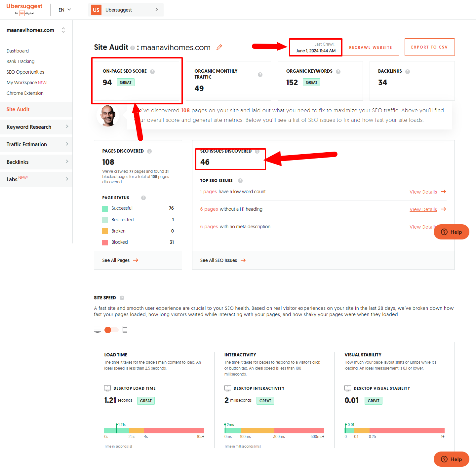Show Pages Discovered info tooltip
The image size is (476, 472).
pyautogui.click(x=149, y=151)
